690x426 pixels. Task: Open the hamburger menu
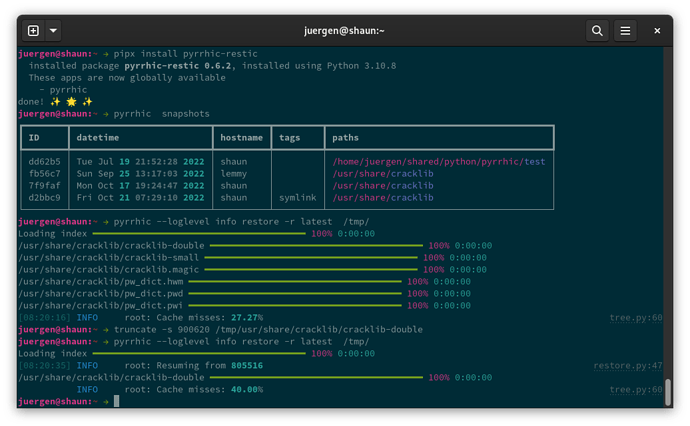[625, 31]
